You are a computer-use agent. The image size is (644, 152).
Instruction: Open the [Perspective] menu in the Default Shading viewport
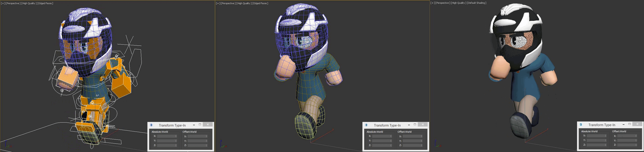click(x=443, y=3)
